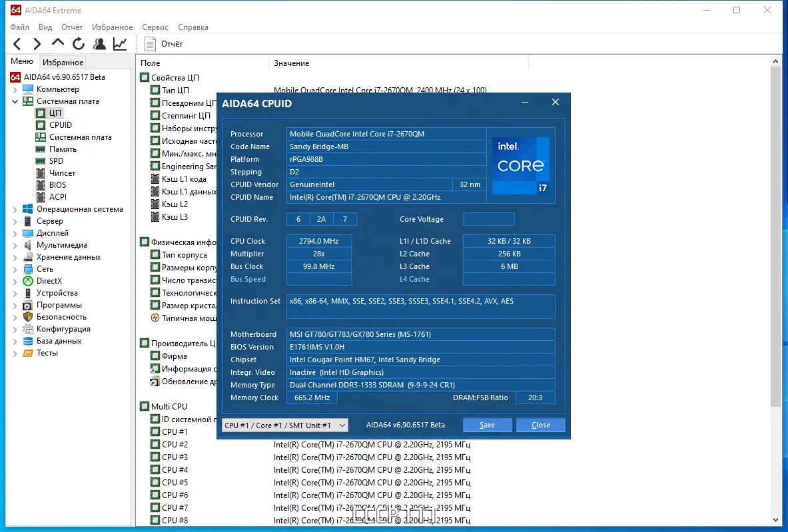Image resolution: width=788 pixels, height=532 pixels.
Task: Open the Сервис menu
Action: pos(155,27)
